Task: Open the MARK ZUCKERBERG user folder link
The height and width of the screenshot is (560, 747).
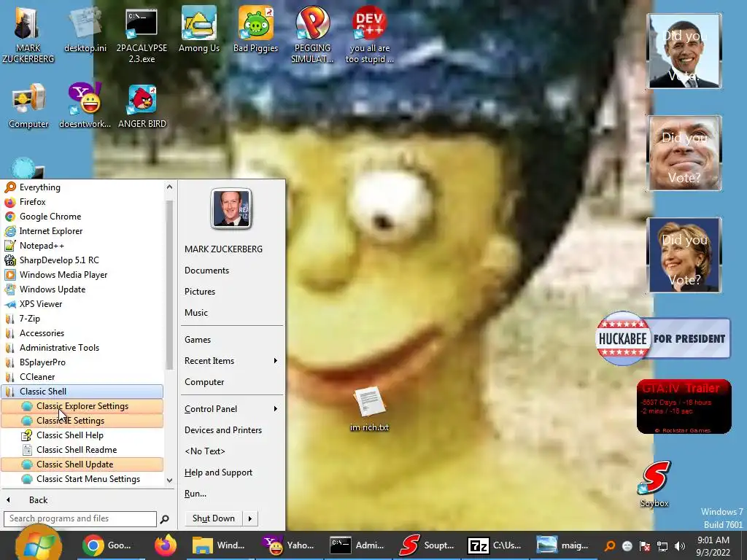Action: 231,249
